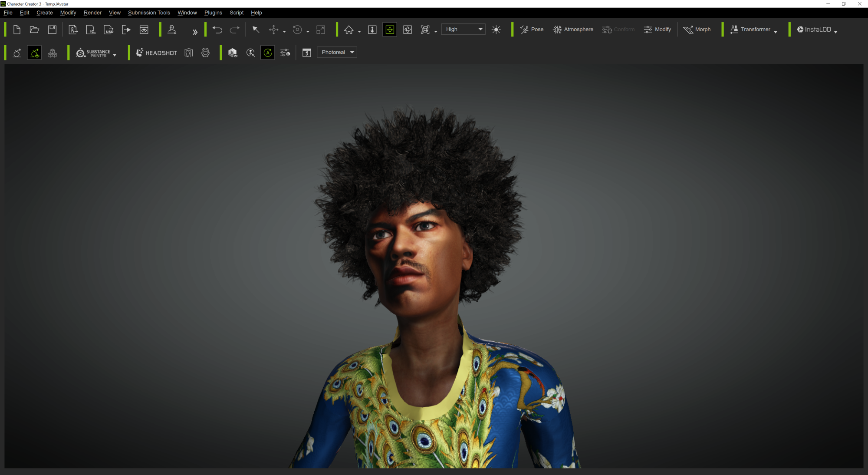Open the Rotate tool options dropdown arrow

coord(308,32)
